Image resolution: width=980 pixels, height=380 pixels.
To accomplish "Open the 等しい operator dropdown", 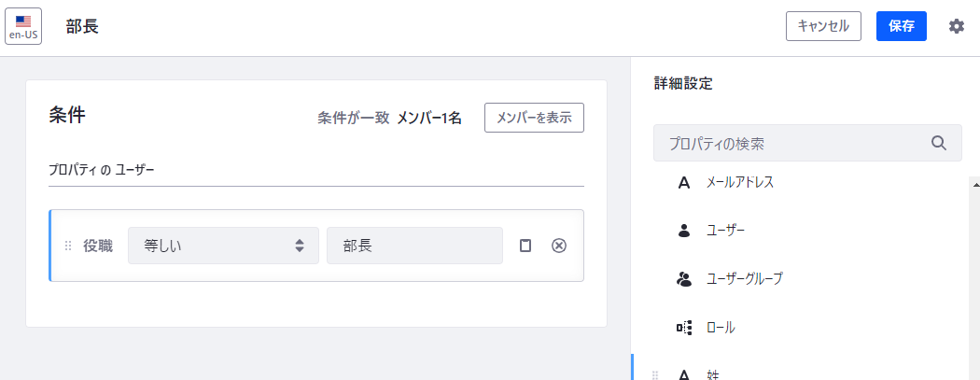I will coord(223,246).
